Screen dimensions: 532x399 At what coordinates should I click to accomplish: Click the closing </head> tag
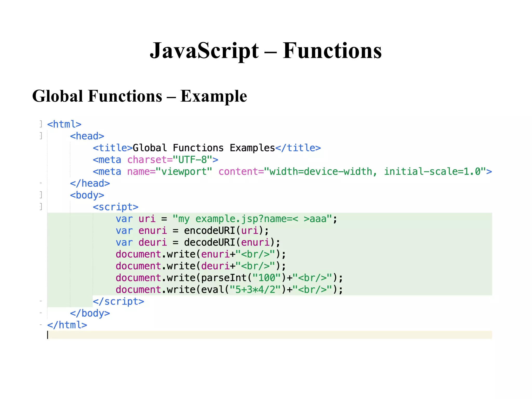90,183
